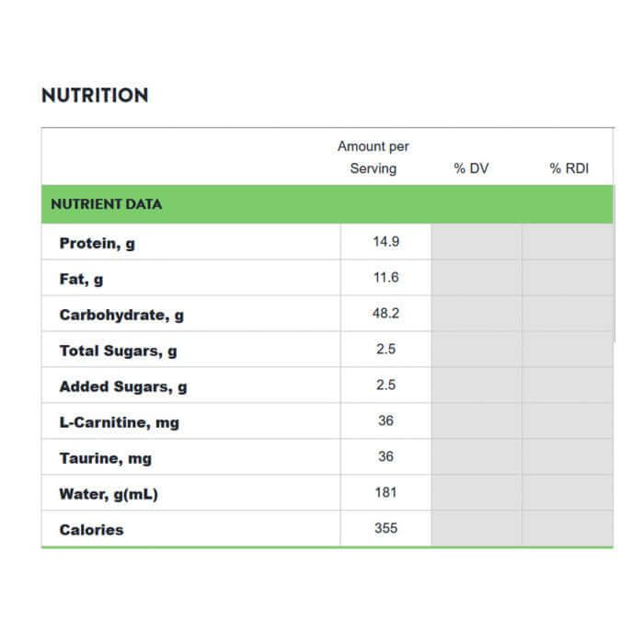The width and height of the screenshot is (644, 644).
Task: Select the L-Carnitine, mg row label
Action: click(x=119, y=422)
